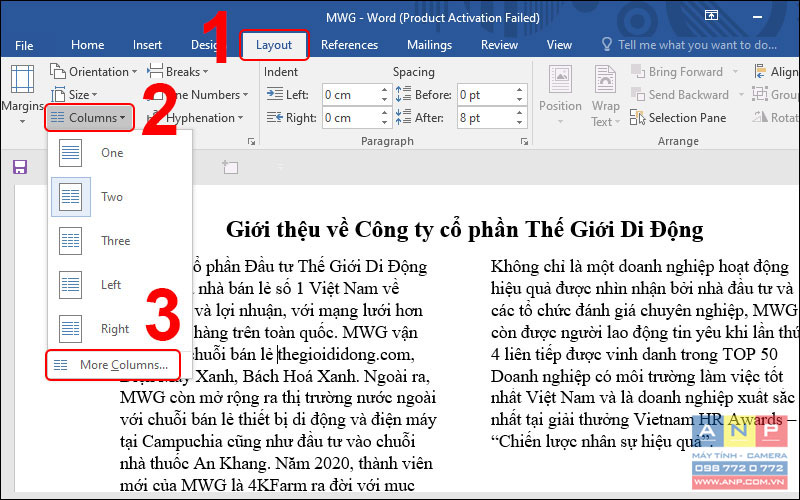Expand the Orientation dropdown arrow
Image resolution: width=800 pixels, height=500 pixels.
point(134,72)
